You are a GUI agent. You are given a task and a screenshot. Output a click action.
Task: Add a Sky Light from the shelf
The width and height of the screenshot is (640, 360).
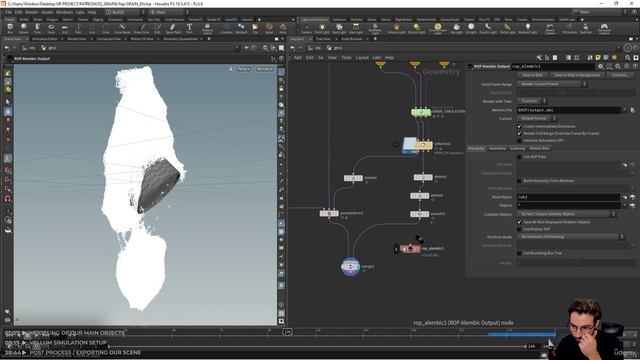[x=456, y=29]
